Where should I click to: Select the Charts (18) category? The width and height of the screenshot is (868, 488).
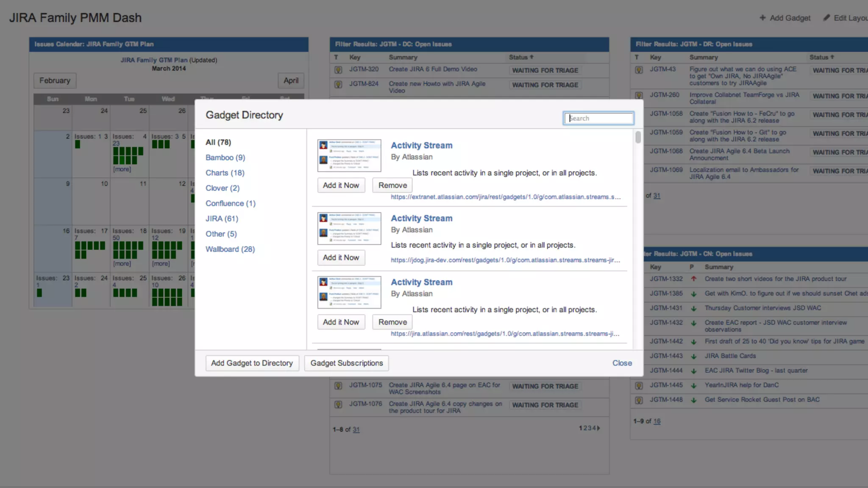point(225,173)
